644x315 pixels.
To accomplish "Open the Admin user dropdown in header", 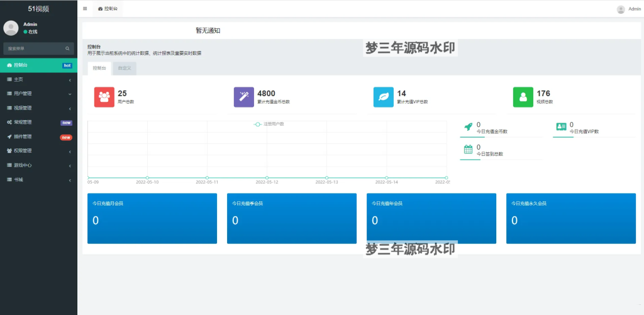I will click(x=628, y=9).
